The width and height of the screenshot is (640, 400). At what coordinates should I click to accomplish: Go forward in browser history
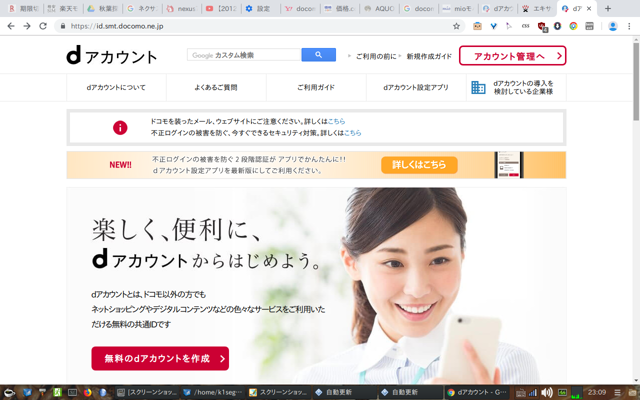click(x=27, y=26)
